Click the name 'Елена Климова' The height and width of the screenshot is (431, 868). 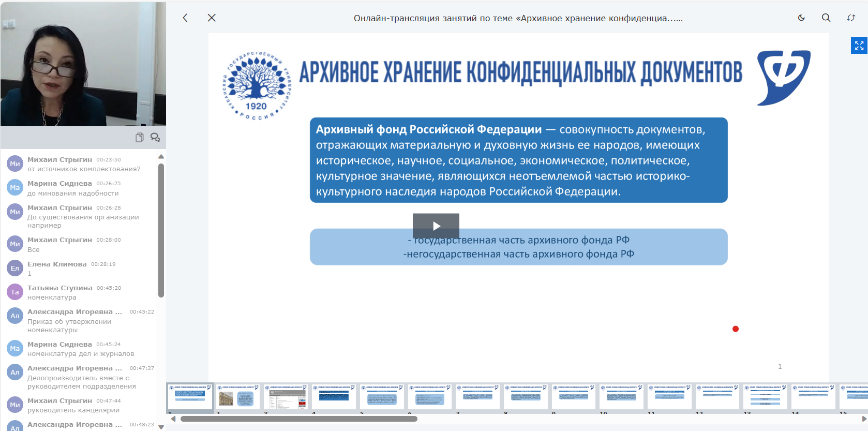[57, 264]
